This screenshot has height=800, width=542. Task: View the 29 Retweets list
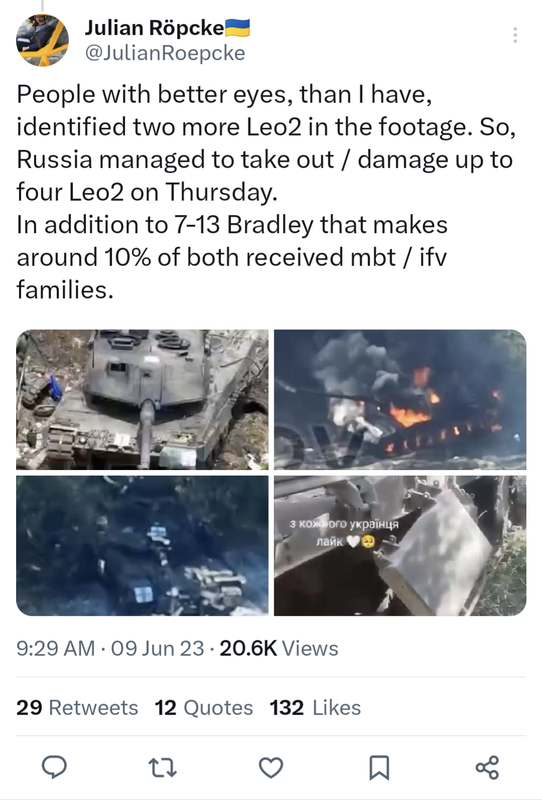coord(77,708)
